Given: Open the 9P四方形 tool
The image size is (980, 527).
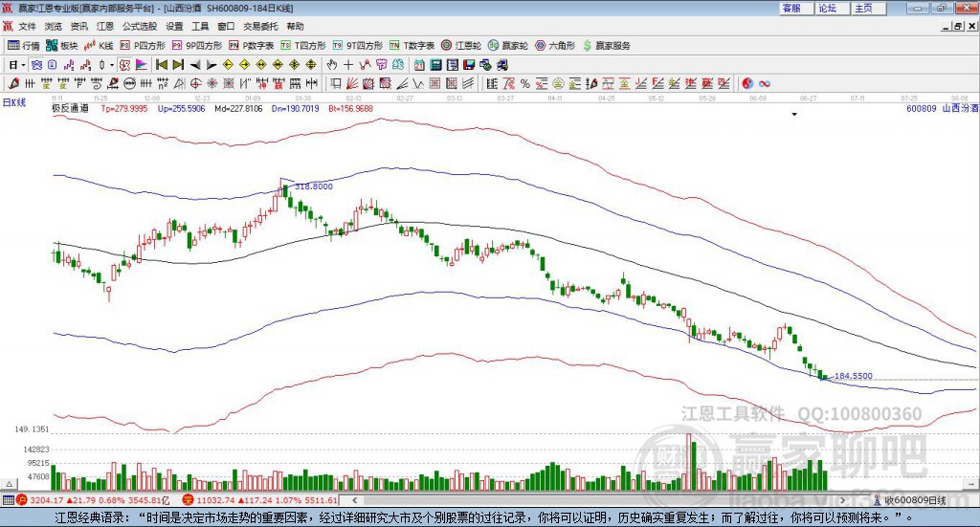Looking at the screenshot, I should 197,46.
